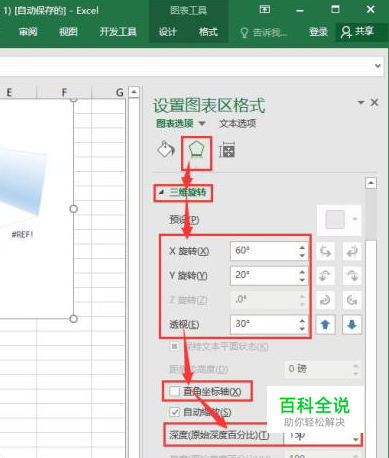The width and height of the screenshot is (389, 458).
Task: Click the Z clockwise rotation button
Action: click(325, 300)
